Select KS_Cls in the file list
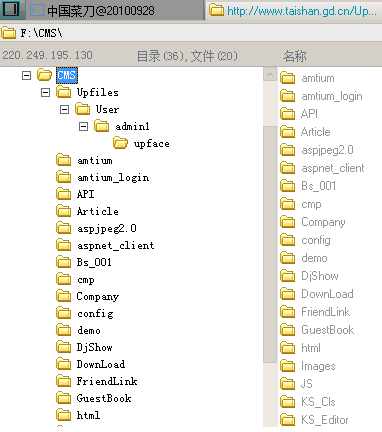382x432 pixels. pos(318,402)
